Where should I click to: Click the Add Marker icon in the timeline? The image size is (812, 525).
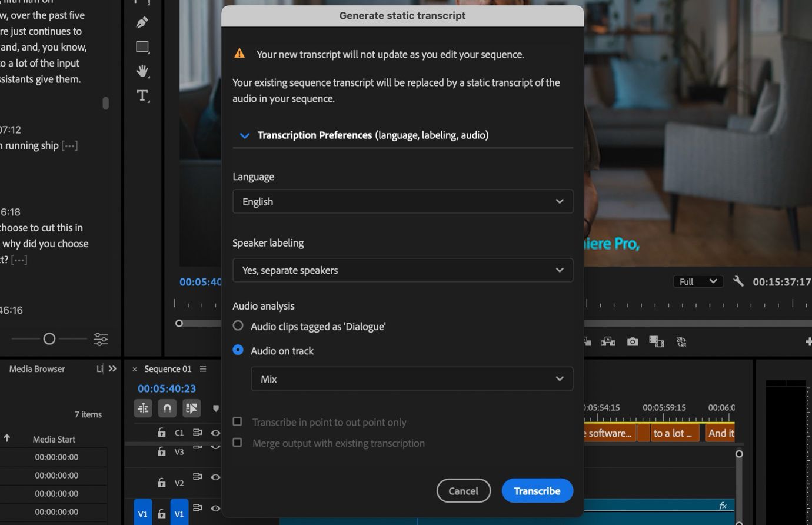pos(215,408)
